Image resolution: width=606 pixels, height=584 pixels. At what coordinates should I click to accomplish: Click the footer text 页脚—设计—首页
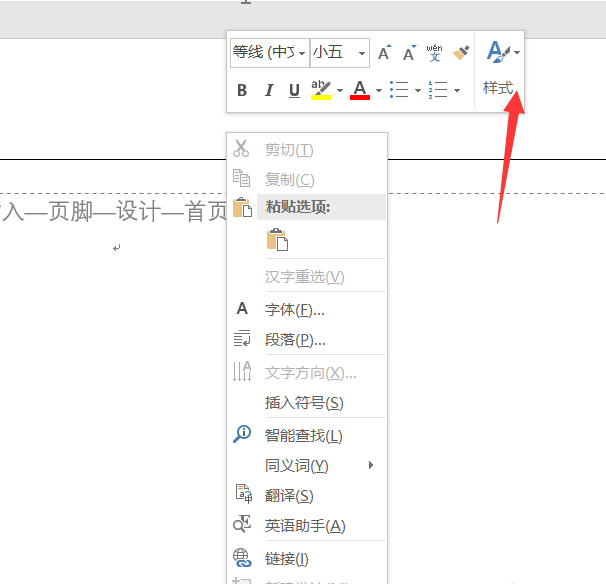pos(138,211)
